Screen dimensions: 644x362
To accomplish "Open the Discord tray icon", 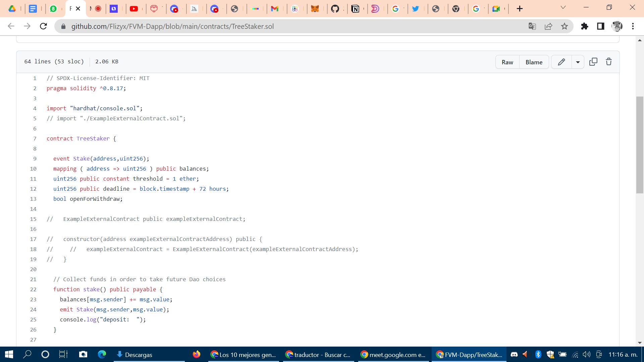I will coord(514,354).
